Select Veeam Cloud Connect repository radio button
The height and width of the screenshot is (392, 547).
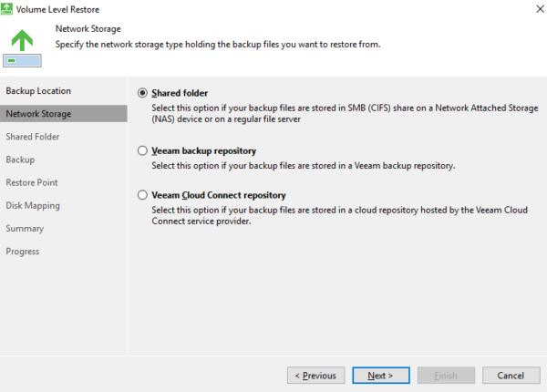pyautogui.click(x=141, y=195)
